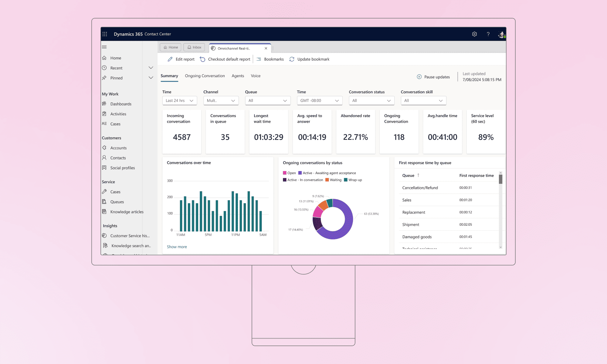Click Show more under Conversations over time
This screenshot has height=364, width=607.
(177, 247)
